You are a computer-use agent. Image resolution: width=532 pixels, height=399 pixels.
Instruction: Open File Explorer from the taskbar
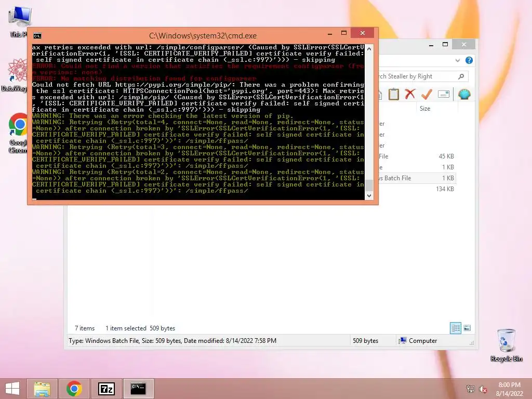tap(42, 389)
